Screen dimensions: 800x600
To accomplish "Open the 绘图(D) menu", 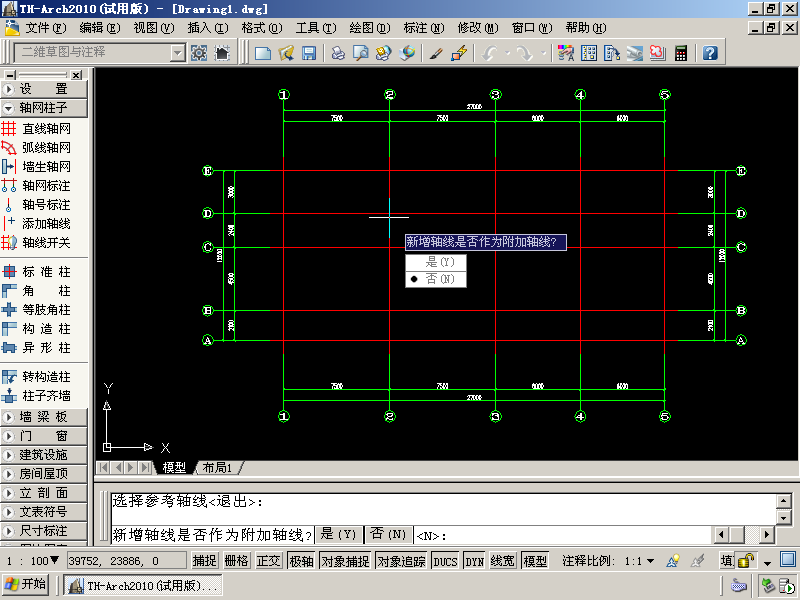I will tap(370, 28).
